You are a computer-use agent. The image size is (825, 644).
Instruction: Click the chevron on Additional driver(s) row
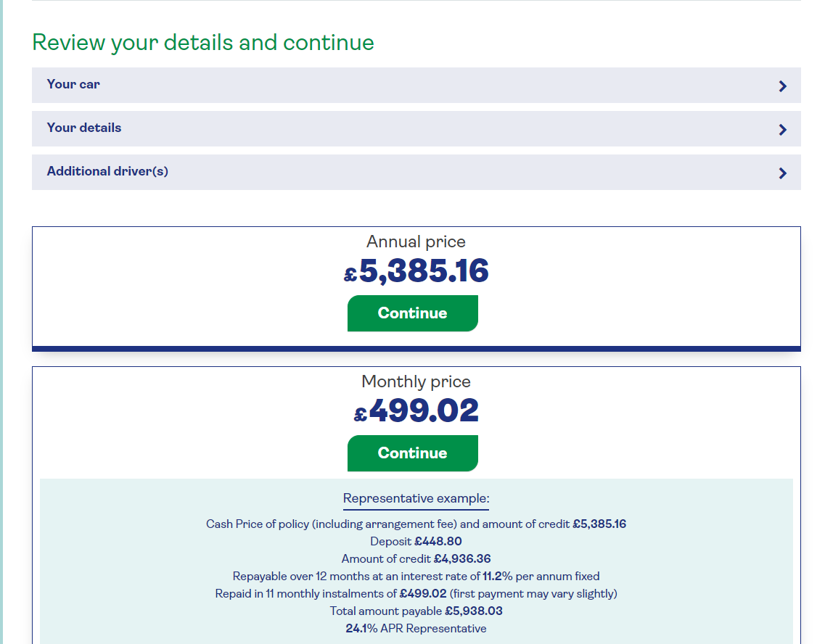pos(782,173)
